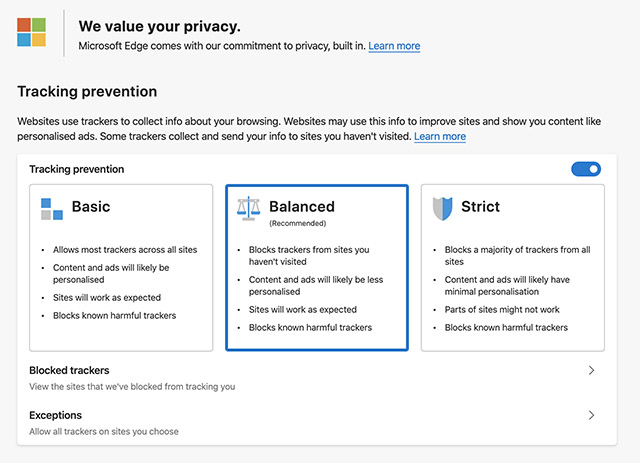Expand Blocked trackers with chevron arrow
Viewport: 640px width, 463px height.
coord(591,370)
